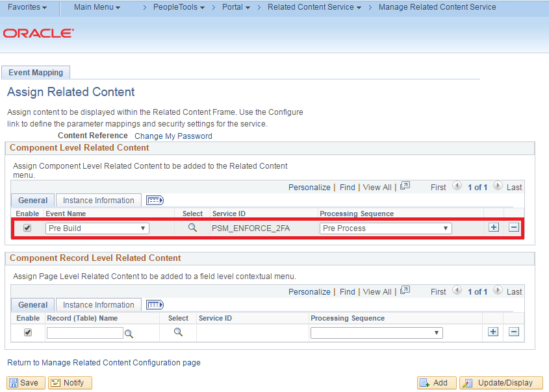Open the Record (Table) Name lookup magnifier
Viewport: 549px width, 392px height.
129,333
